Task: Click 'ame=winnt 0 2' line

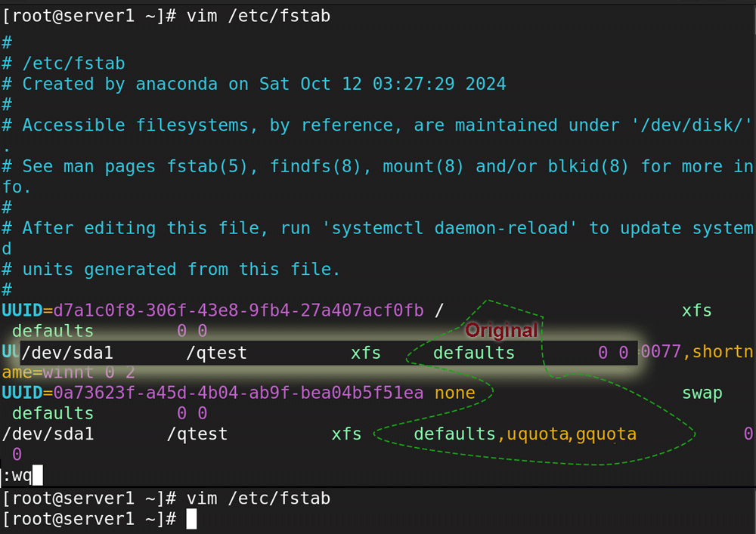Action: pos(69,372)
